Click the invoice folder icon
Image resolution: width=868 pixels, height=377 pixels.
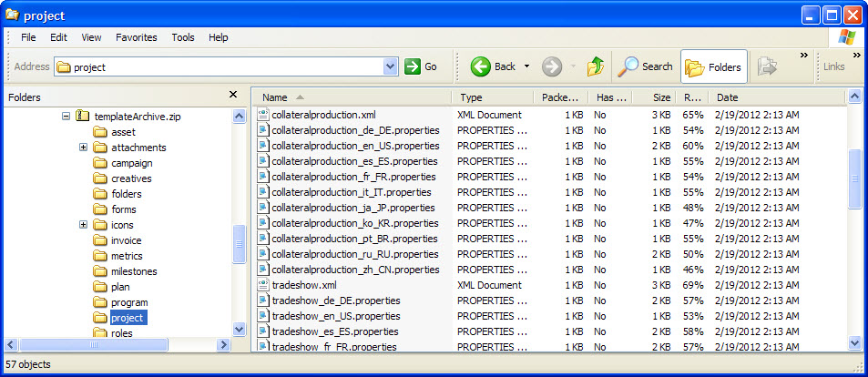click(x=99, y=240)
